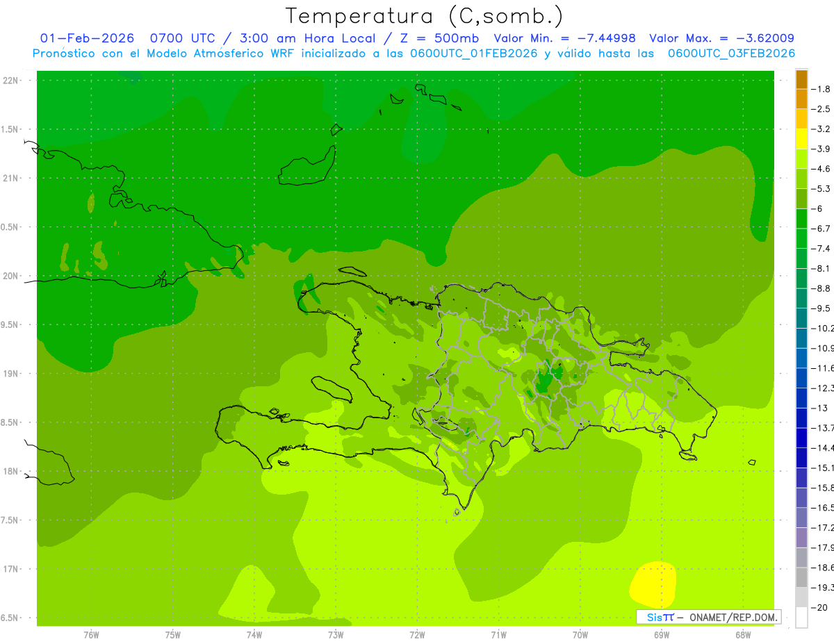Click the '71W' longitude label
Screen dimensions: 834x644
pos(498,634)
